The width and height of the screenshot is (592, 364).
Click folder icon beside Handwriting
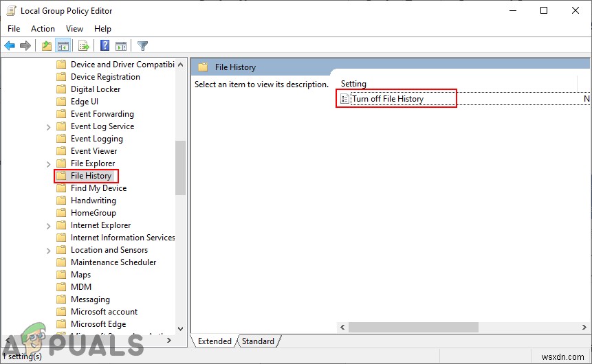click(x=61, y=201)
